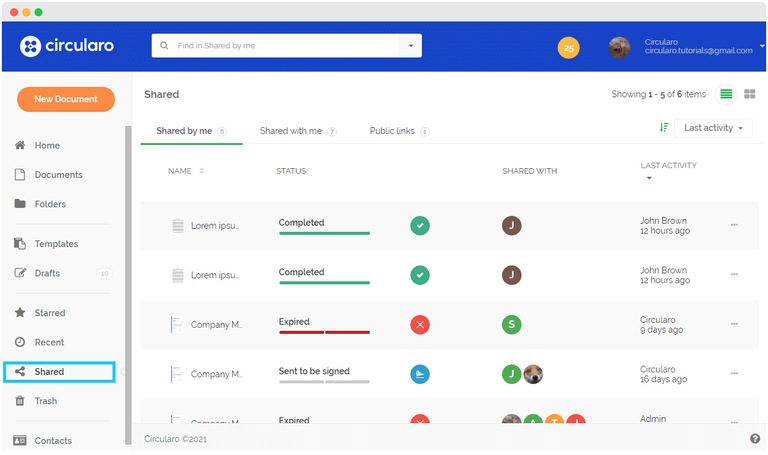
Task: Open the first Lorem ipsum document
Action: [x=214, y=226]
